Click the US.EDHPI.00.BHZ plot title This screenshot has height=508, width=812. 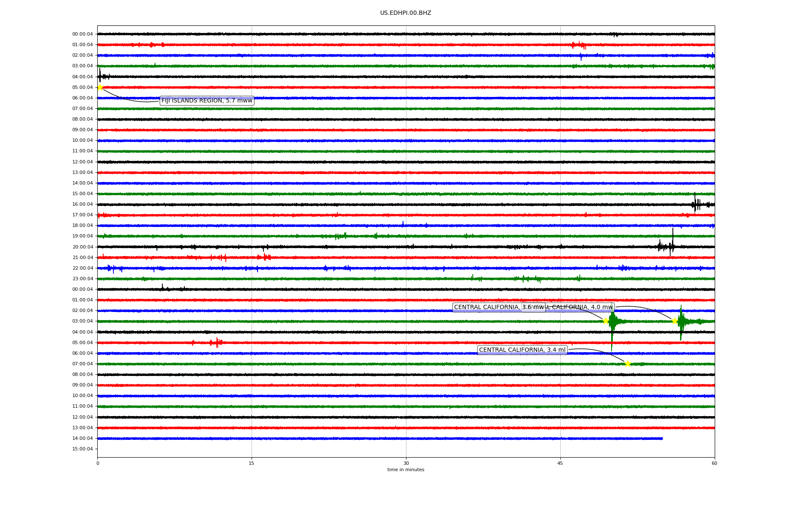(x=405, y=13)
